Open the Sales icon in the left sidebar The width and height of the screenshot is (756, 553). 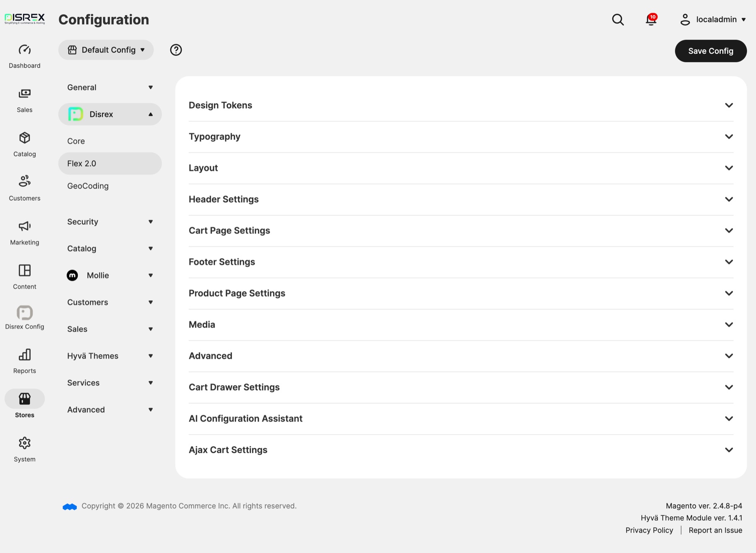click(x=24, y=94)
